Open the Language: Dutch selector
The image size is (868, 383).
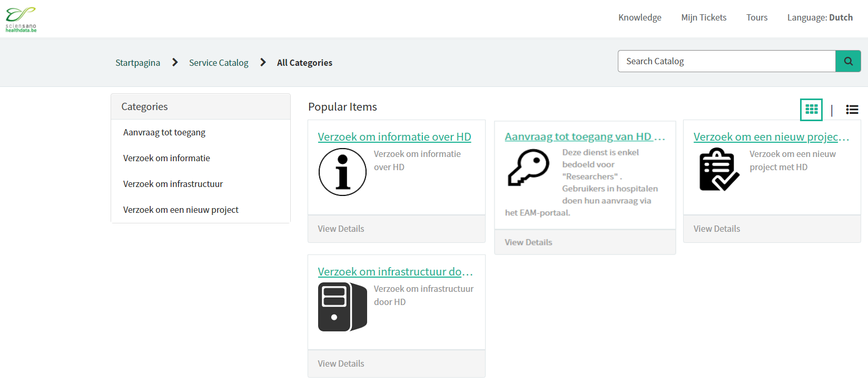tap(820, 17)
